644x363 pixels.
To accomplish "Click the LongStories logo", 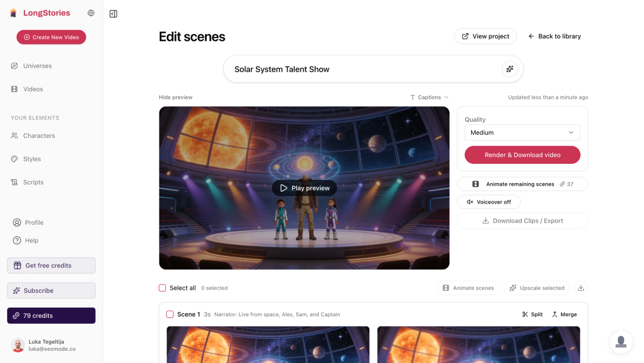I will click(x=40, y=13).
